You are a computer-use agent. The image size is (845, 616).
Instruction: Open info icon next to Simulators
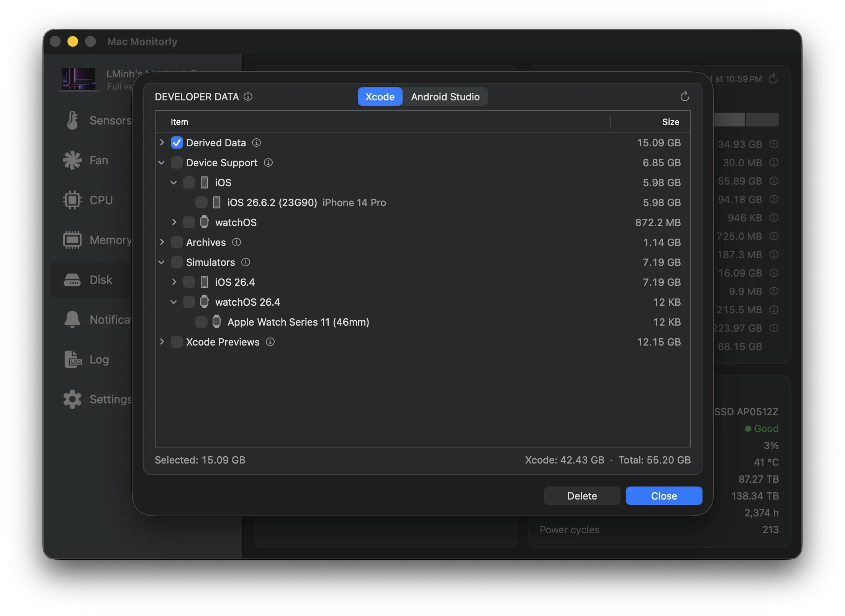click(x=246, y=262)
